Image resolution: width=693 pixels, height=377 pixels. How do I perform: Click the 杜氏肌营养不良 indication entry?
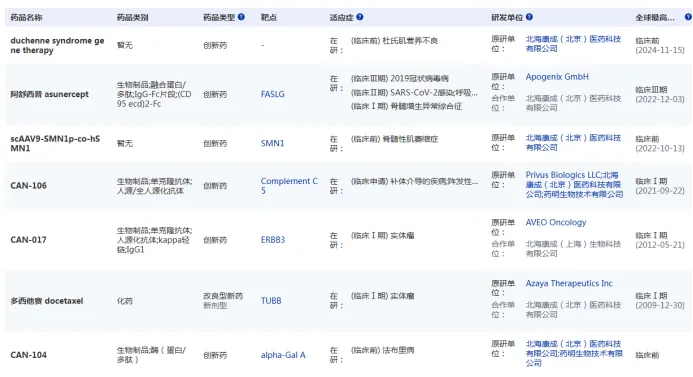pos(394,41)
